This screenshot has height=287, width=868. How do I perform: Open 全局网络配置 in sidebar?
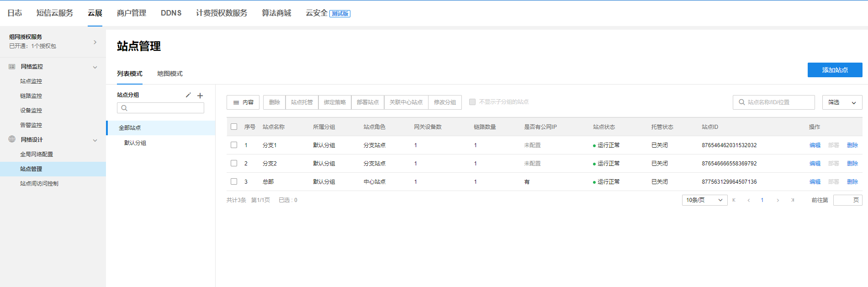click(37, 154)
